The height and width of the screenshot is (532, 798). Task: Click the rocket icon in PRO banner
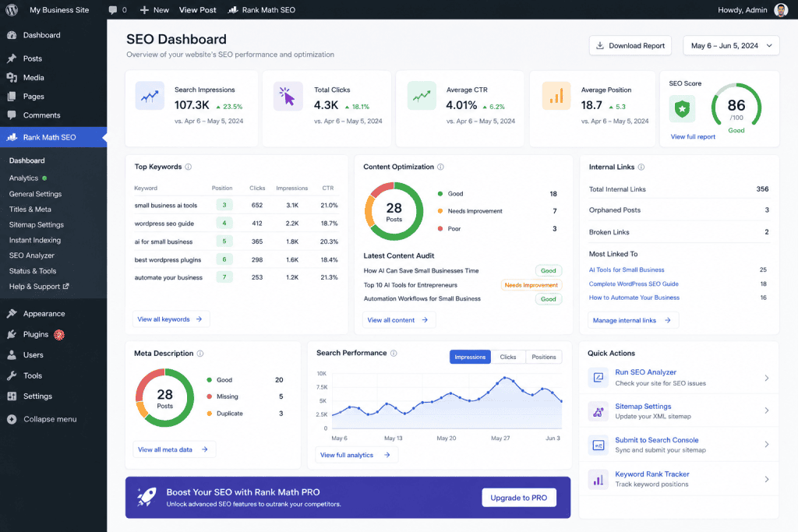[x=147, y=497]
